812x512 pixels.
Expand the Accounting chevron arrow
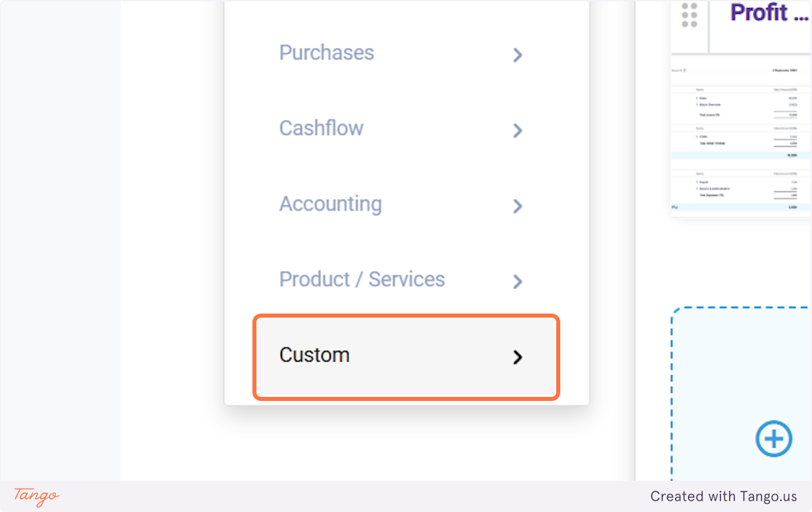pos(518,206)
